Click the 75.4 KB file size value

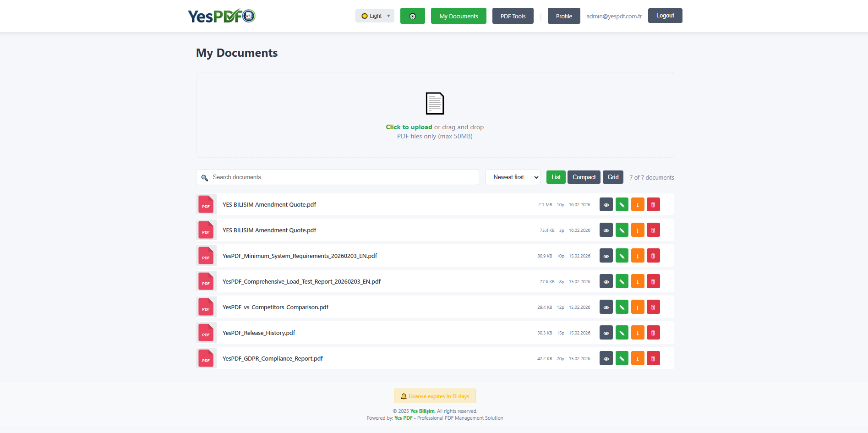pyautogui.click(x=547, y=230)
